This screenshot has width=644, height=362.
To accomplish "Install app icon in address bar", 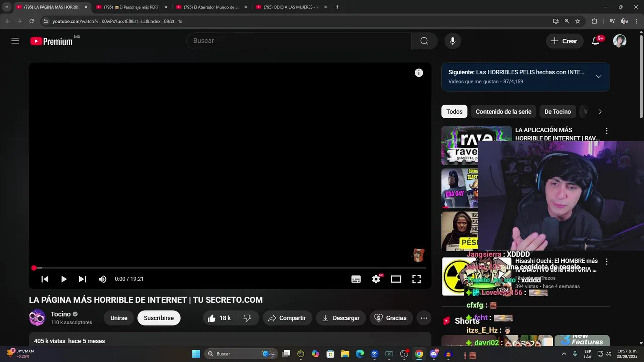I will point(555,21).
